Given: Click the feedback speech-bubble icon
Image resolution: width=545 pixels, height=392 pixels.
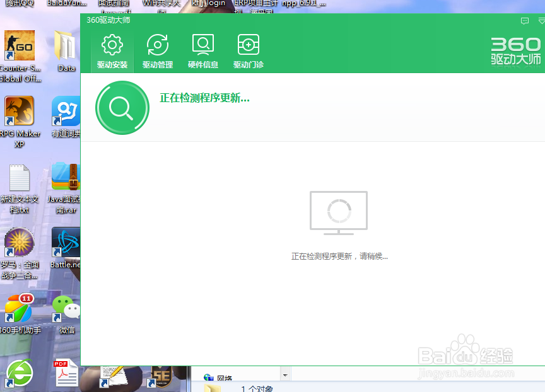Looking at the screenshot, I should [x=524, y=21].
